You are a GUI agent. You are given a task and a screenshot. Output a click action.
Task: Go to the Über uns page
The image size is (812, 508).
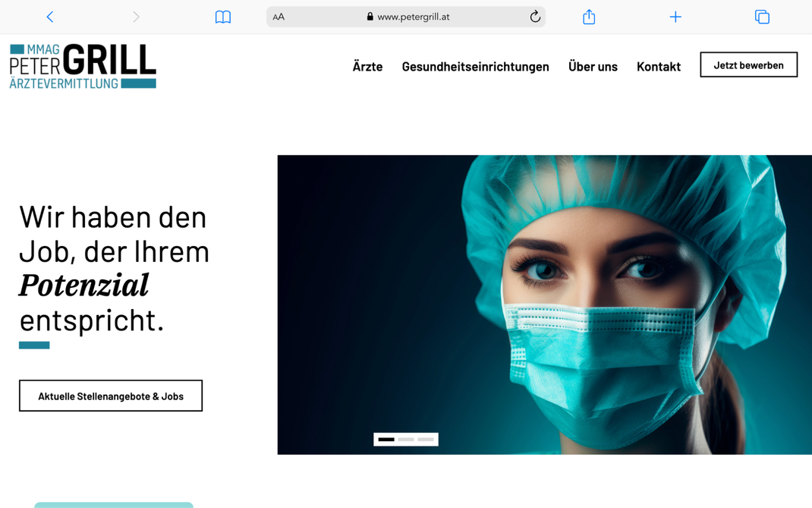click(593, 66)
